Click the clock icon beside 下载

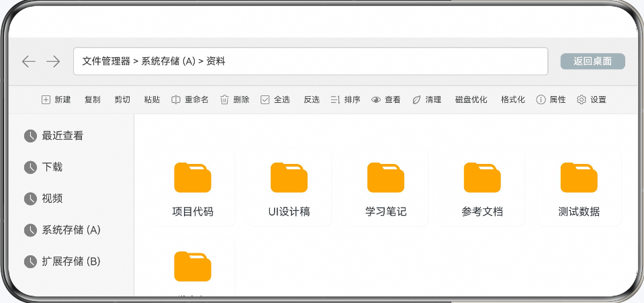pyautogui.click(x=30, y=167)
